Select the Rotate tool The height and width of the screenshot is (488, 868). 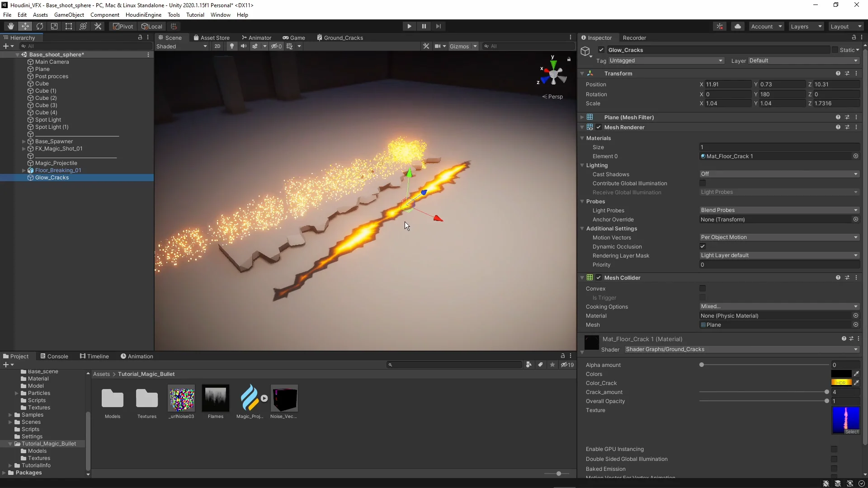pos(40,26)
